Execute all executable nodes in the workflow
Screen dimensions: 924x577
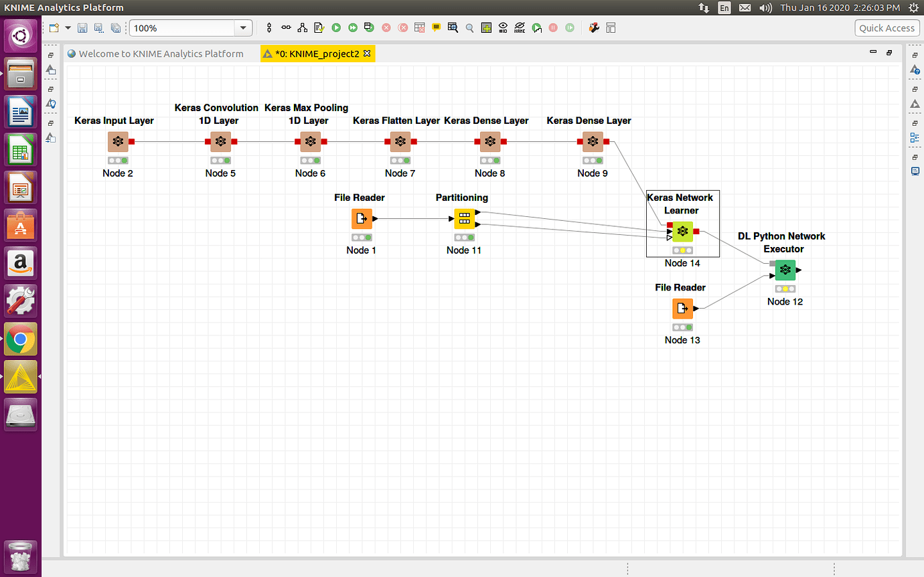tap(352, 27)
